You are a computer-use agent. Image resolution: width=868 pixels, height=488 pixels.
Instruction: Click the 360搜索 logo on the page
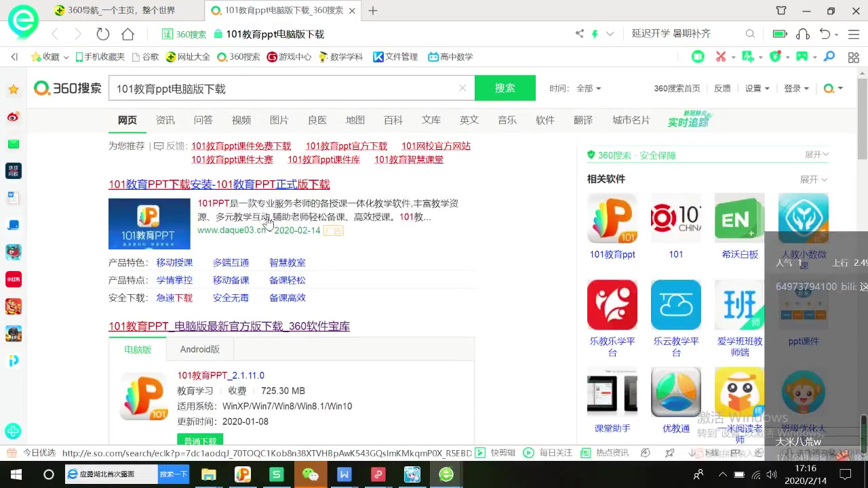[68, 88]
